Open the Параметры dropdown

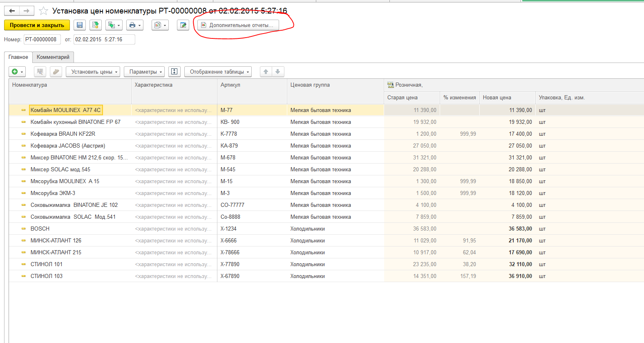[144, 72]
